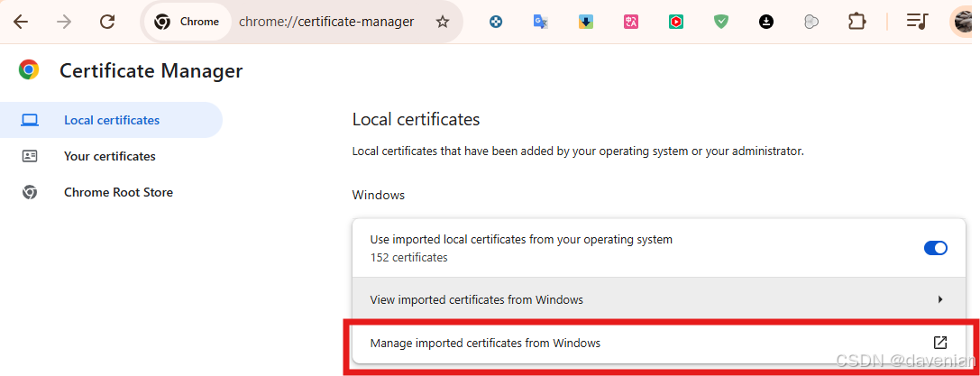The width and height of the screenshot is (980, 376).
Task: Click the arrow on View imported certificates row
Action: pyautogui.click(x=940, y=299)
